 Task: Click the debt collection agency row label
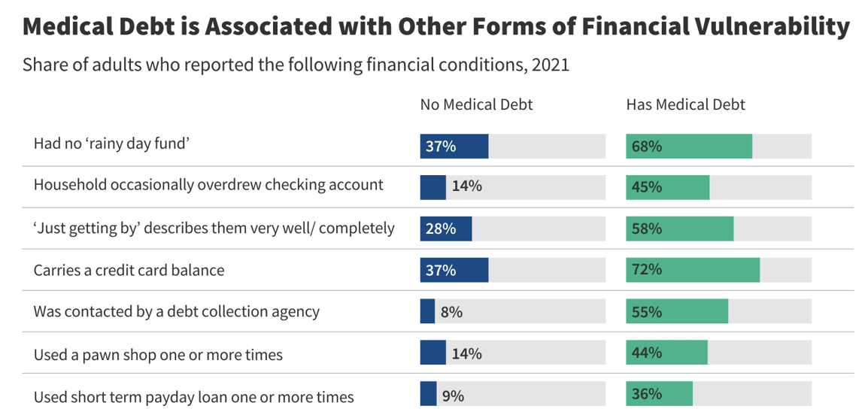pyautogui.click(x=177, y=311)
